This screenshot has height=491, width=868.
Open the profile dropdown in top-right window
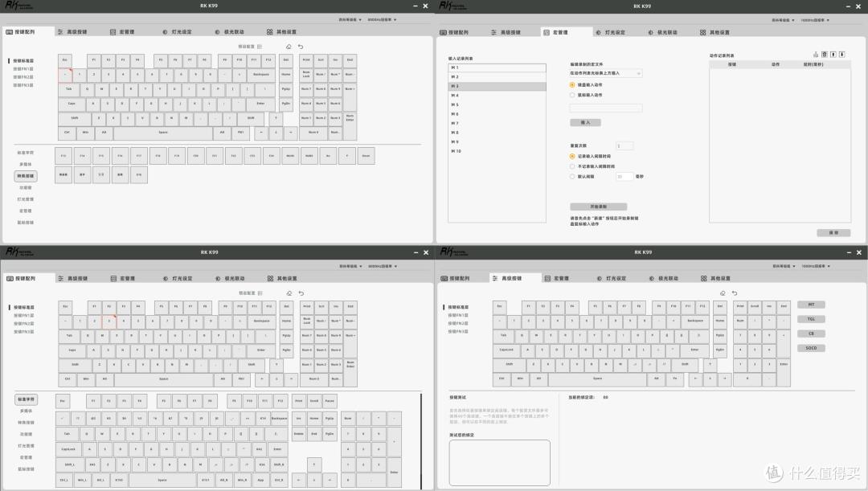click(784, 20)
